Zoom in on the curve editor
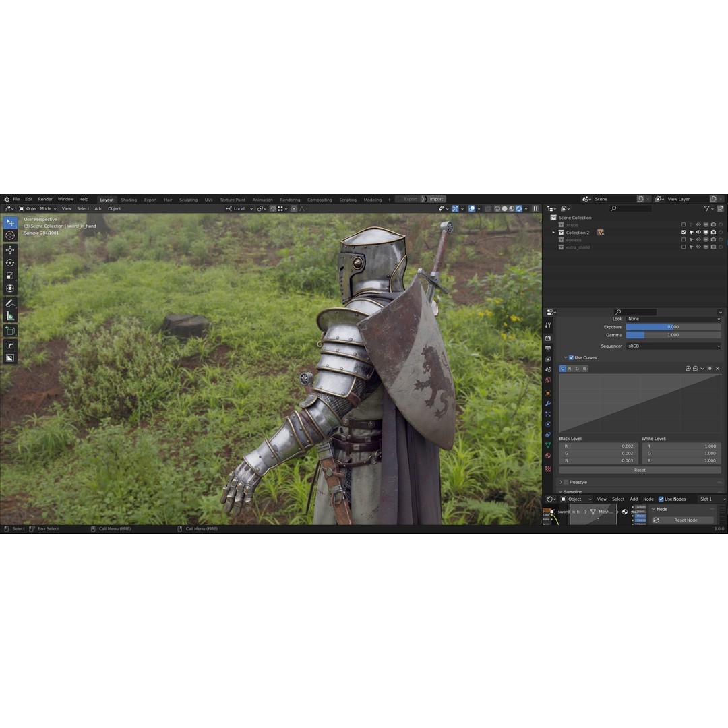This screenshot has width=728, height=728. click(688, 369)
